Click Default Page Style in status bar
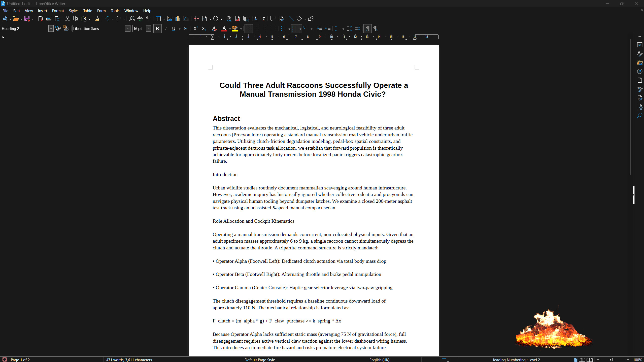644x362 pixels. [x=260, y=360]
